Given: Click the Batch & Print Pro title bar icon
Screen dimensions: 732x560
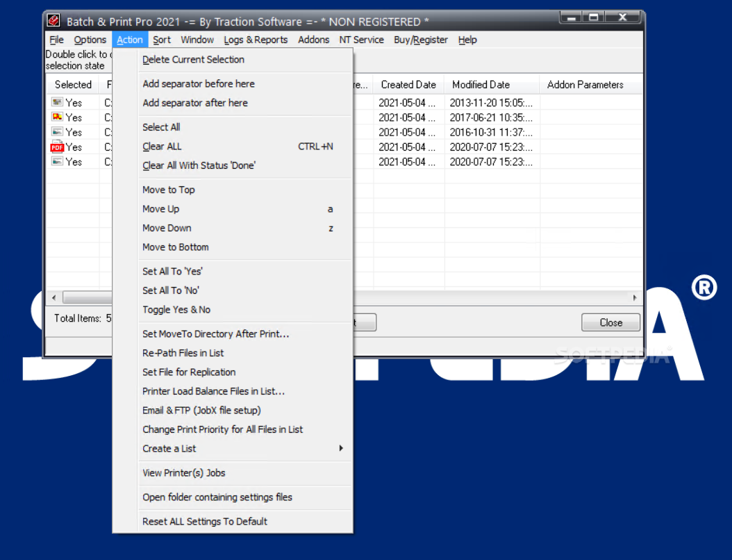Looking at the screenshot, I should [53, 21].
